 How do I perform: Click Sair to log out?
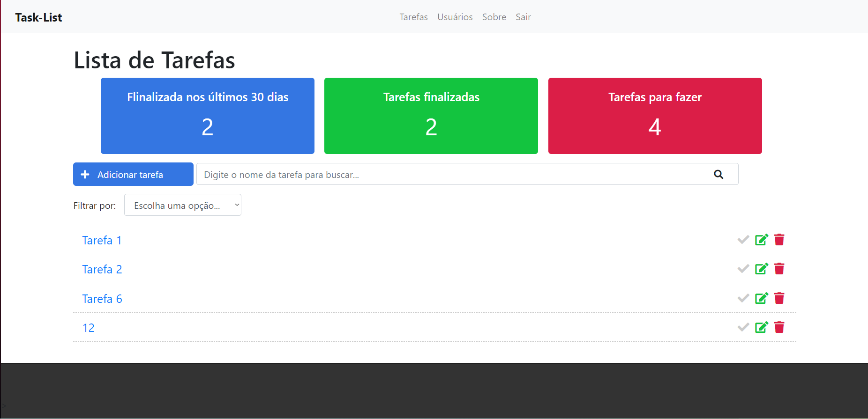pos(523,17)
